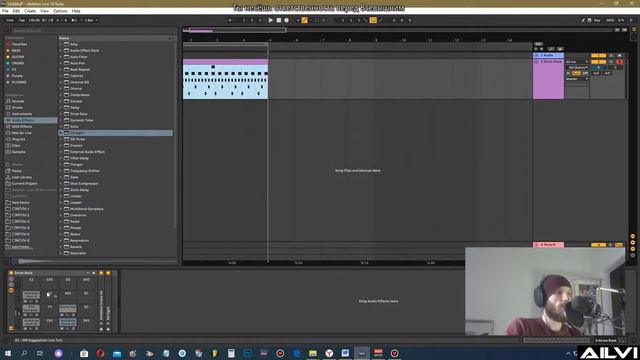This screenshot has height=360, width=640.
Task: Open the Edit menu
Action: click(16, 11)
